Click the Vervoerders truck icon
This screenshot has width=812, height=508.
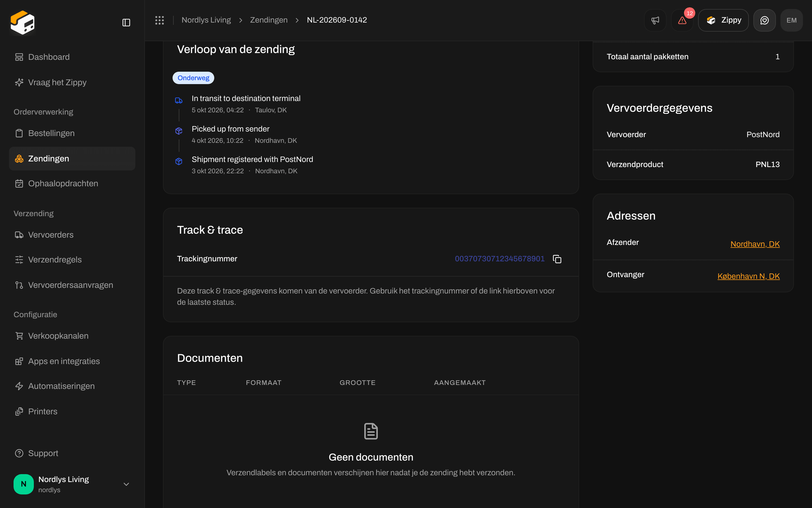pos(19,235)
